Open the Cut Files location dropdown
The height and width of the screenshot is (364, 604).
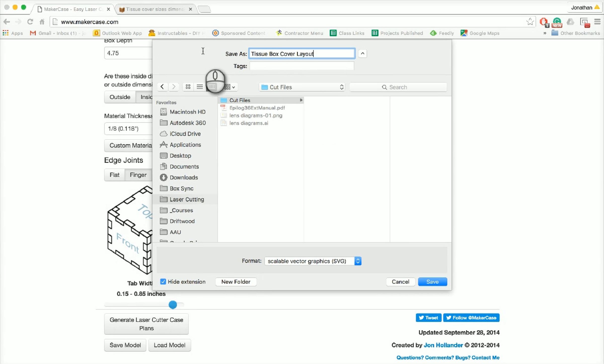point(302,87)
